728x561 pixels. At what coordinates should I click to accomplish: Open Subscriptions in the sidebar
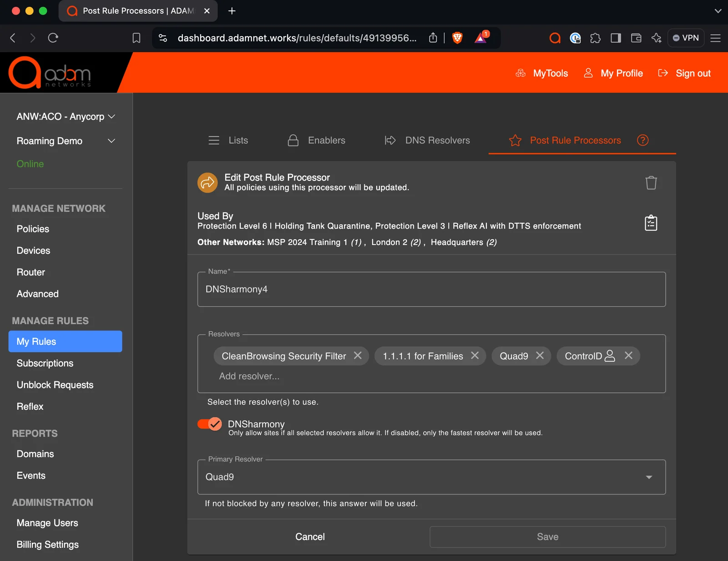click(45, 363)
